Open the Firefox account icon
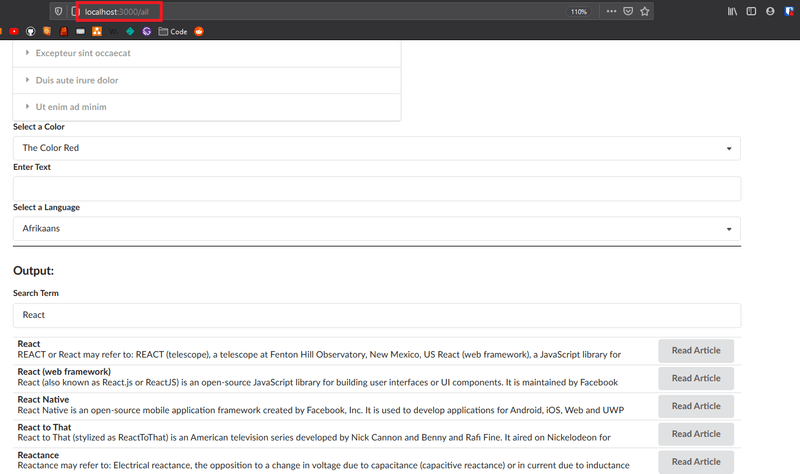This screenshot has height=474, width=800. (770, 11)
